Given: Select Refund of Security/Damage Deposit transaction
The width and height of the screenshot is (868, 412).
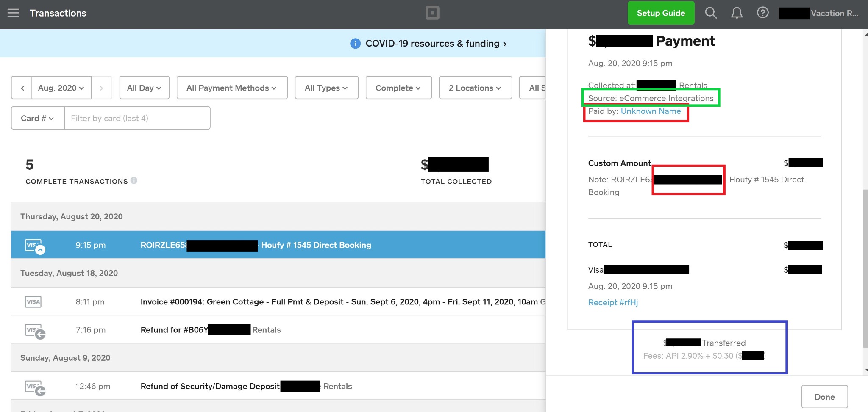Looking at the screenshot, I should point(278,386).
